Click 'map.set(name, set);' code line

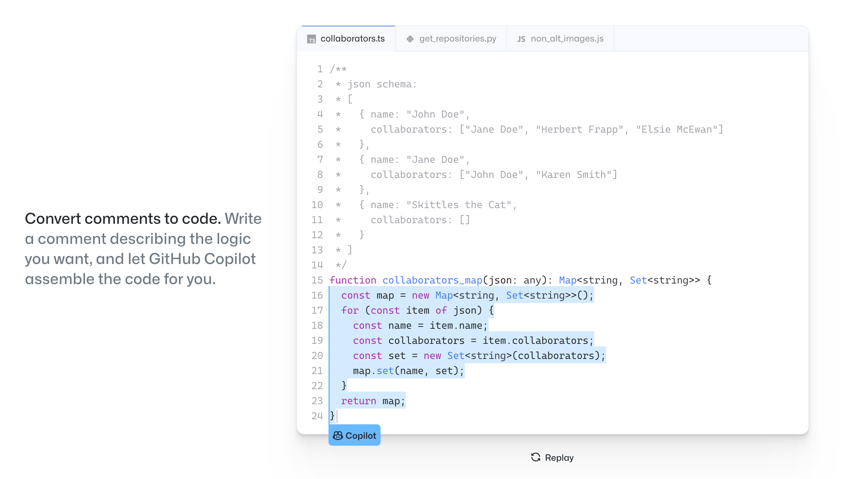coord(408,371)
